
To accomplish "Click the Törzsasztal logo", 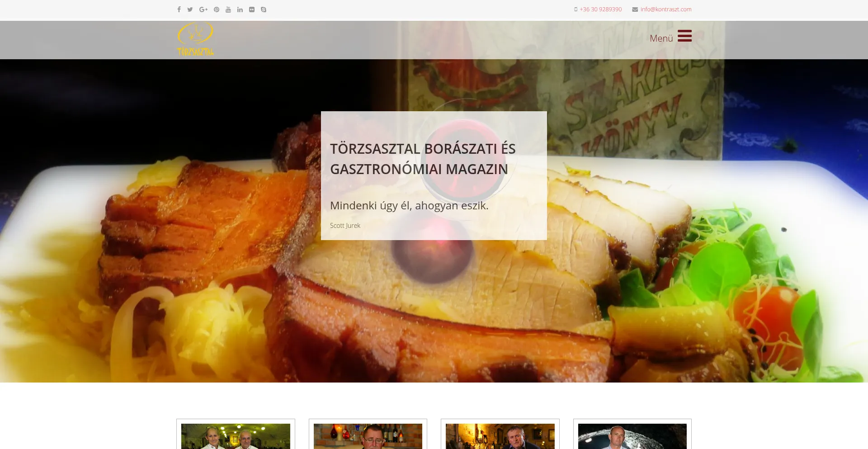I will tap(195, 39).
